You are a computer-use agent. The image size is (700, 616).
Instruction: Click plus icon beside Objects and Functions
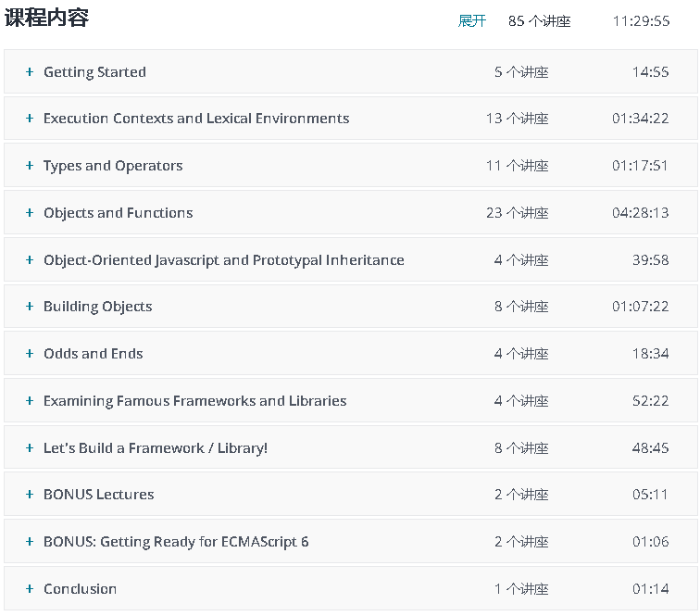30,213
